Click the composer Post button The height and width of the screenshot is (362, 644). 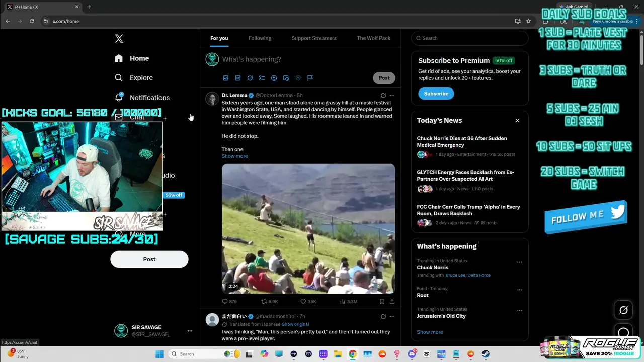tap(384, 78)
